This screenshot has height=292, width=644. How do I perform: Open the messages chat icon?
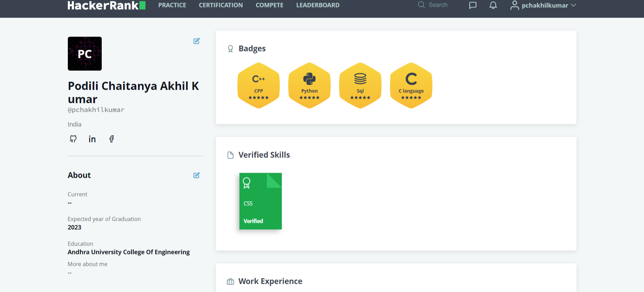point(473,5)
